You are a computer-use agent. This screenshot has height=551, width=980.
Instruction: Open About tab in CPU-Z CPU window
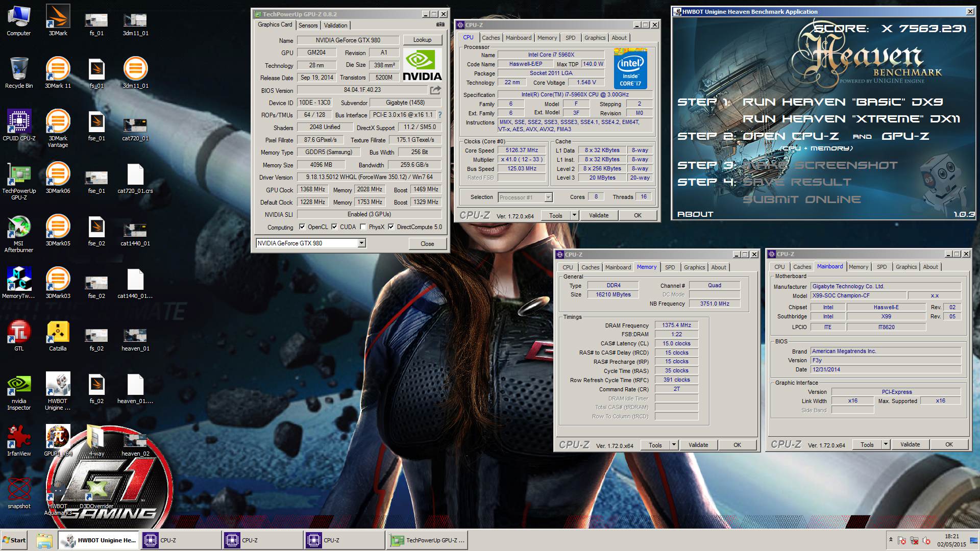click(x=619, y=38)
